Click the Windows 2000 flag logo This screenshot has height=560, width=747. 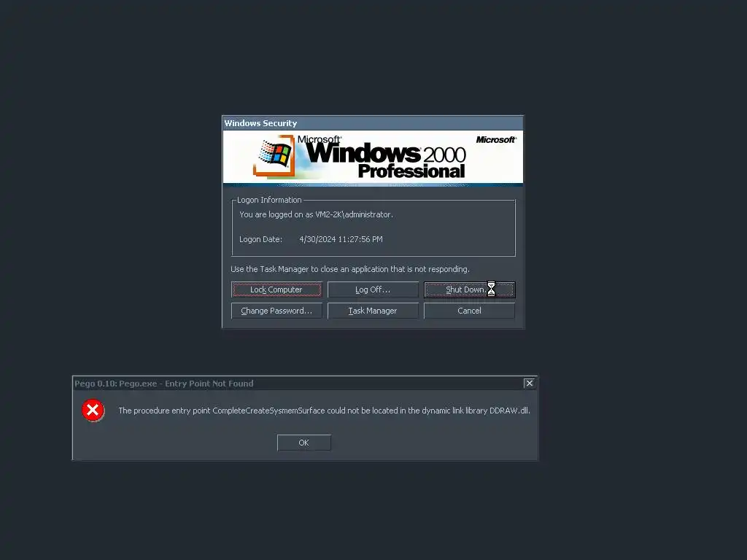pyautogui.click(x=274, y=155)
